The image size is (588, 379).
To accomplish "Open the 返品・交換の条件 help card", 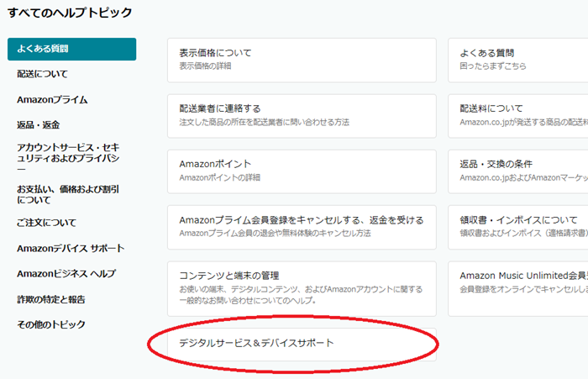I will pyautogui.click(x=518, y=171).
